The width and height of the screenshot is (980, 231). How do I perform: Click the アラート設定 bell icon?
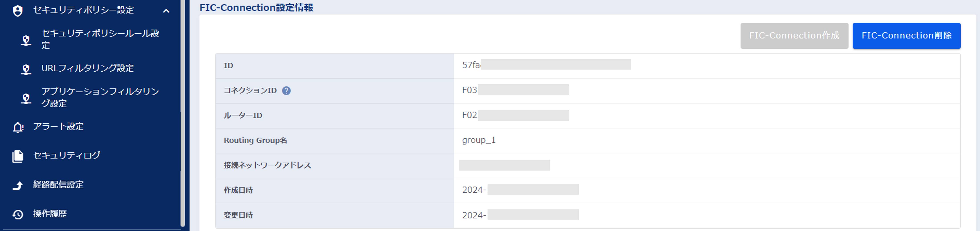(x=18, y=127)
